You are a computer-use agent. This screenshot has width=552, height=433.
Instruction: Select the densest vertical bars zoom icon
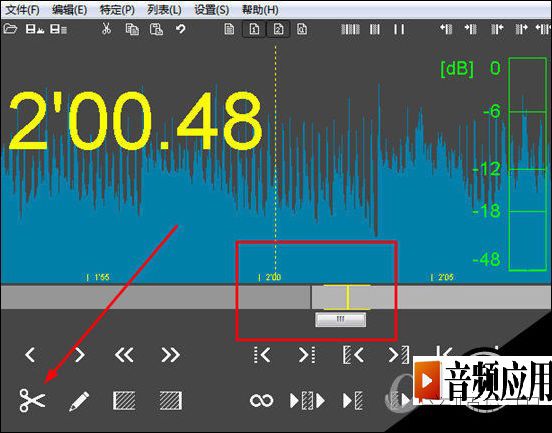[x=351, y=29]
